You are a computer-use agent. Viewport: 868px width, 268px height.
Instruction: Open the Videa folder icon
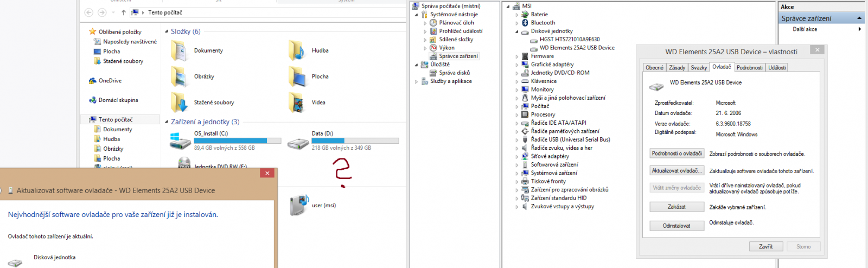pyautogui.click(x=297, y=103)
